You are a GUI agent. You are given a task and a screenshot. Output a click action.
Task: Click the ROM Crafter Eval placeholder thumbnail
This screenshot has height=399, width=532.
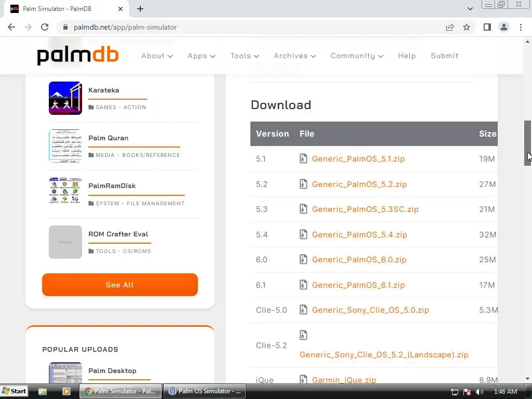(x=65, y=242)
